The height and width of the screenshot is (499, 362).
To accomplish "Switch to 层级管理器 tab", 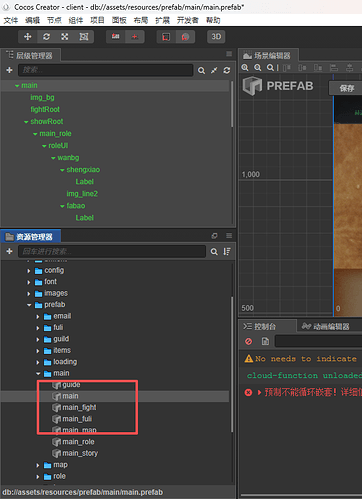I will click(x=31, y=55).
